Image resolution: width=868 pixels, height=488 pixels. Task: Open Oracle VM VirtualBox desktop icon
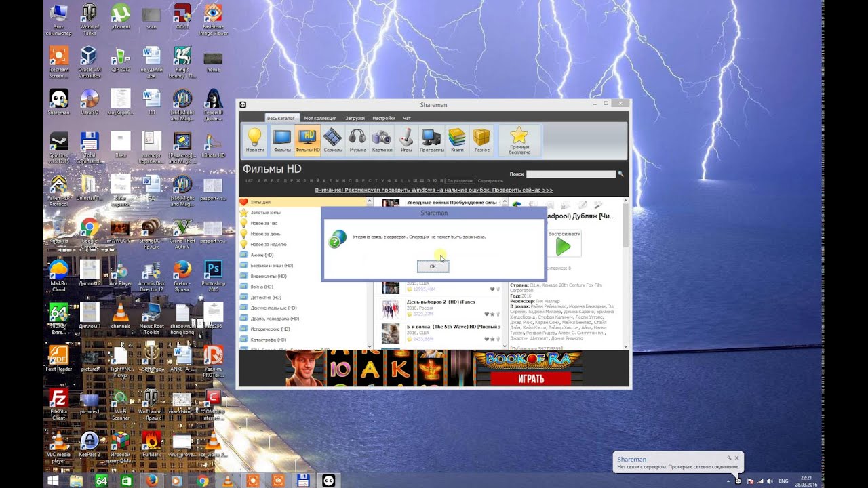coord(90,62)
